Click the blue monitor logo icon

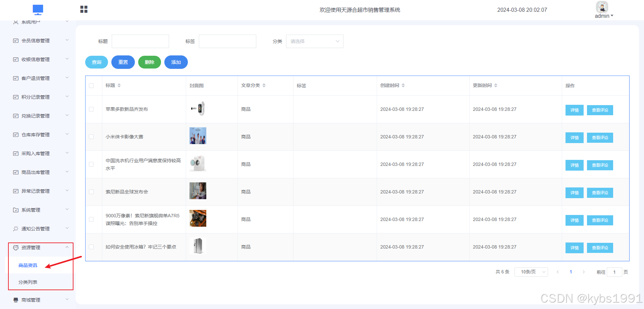[38, 10]
